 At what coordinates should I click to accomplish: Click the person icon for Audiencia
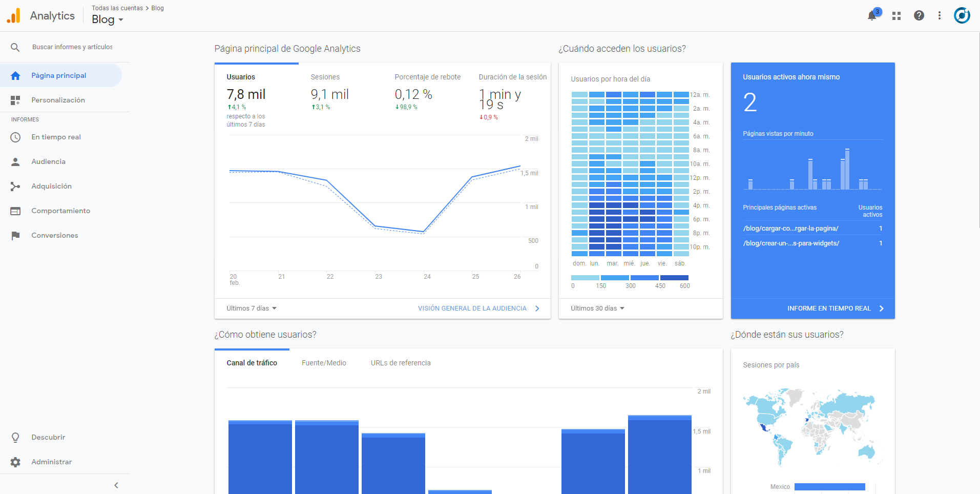(x=15, y=162)
